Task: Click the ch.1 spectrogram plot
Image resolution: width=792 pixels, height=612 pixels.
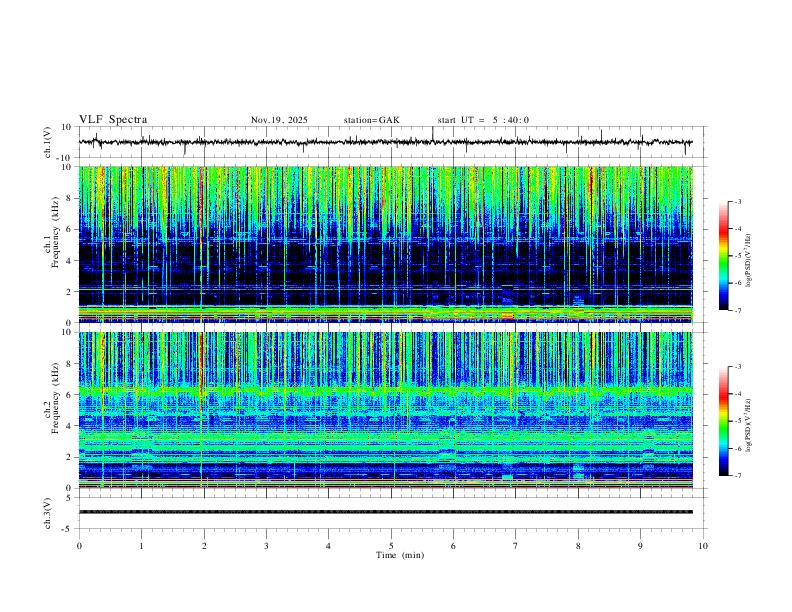Action: tap(386, 244)
